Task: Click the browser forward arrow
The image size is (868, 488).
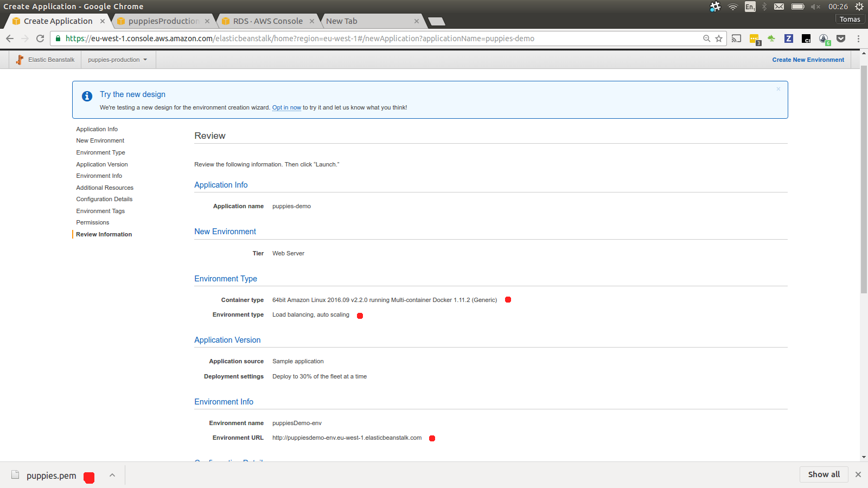Action: pyautogui.click(x=25, y=38)
